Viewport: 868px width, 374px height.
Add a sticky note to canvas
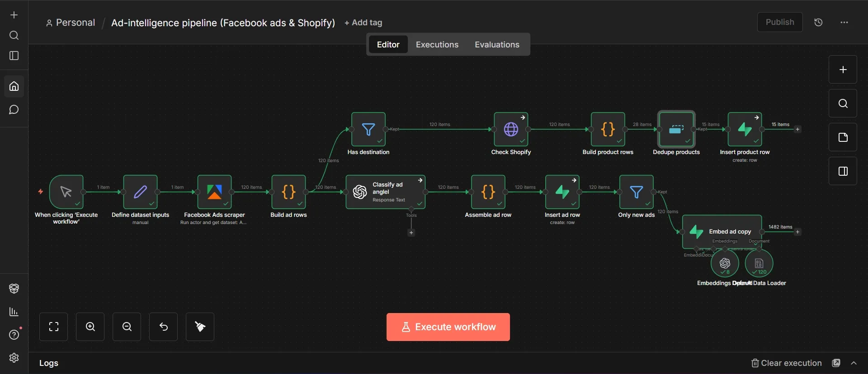(x=843, y=137)
